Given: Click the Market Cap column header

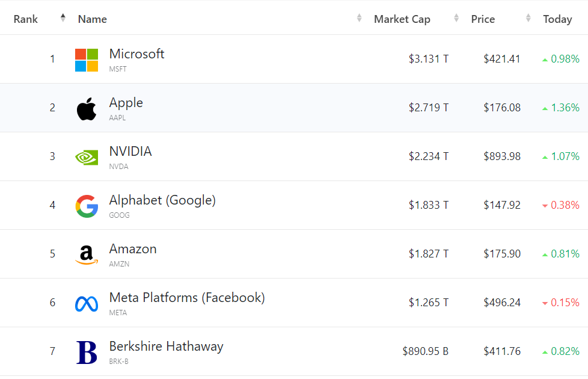Looking at the screenshot, I should pos(402,19).
